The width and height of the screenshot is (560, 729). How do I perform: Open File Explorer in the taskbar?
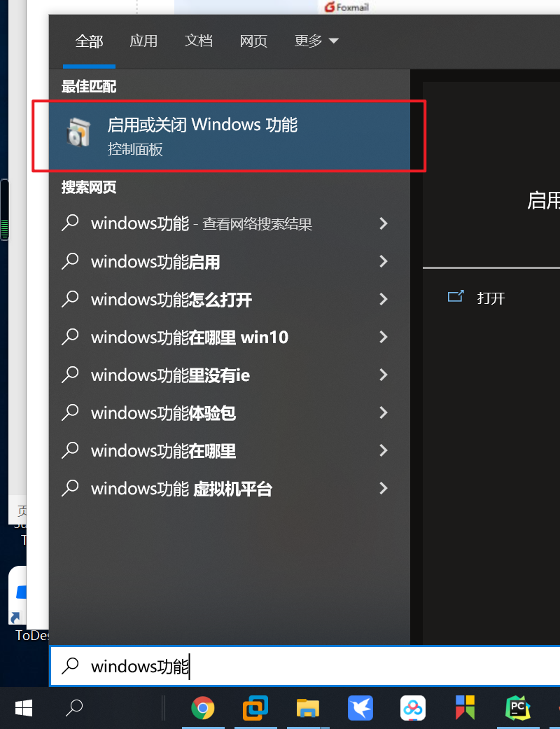(308, 708)
